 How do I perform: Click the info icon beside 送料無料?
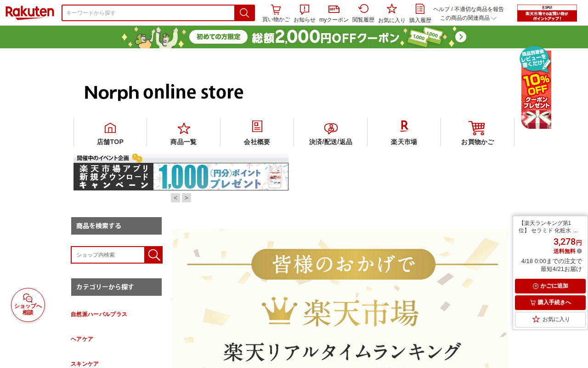(579, 251)
